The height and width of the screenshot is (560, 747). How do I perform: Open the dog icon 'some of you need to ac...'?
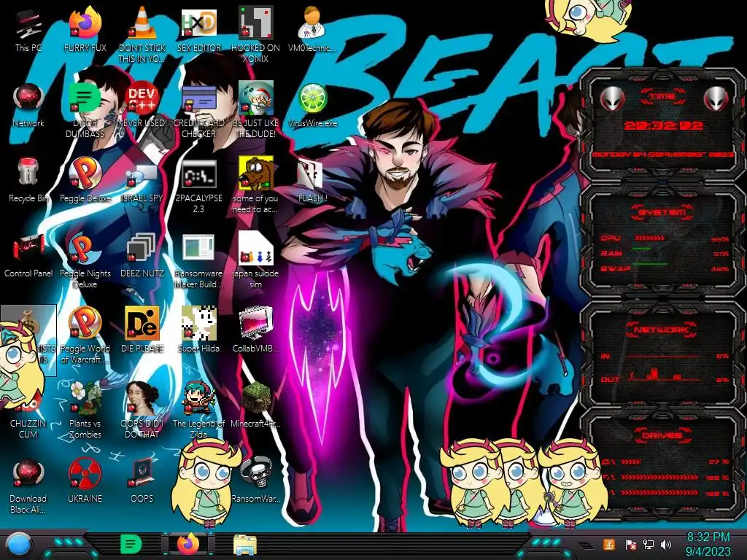point(255,186)
